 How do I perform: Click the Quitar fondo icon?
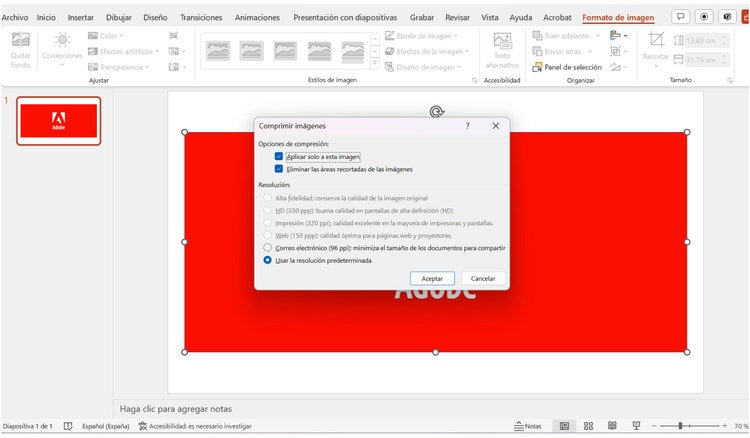coord(21,40)
